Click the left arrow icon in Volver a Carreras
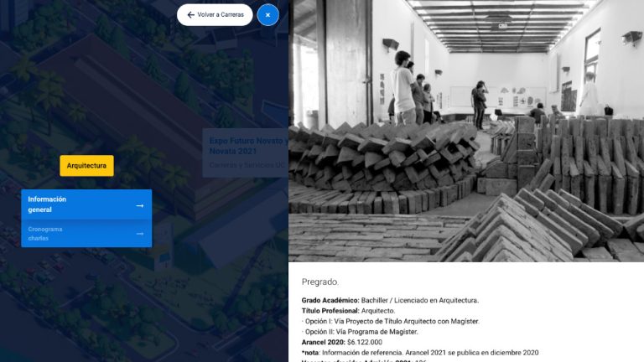This screenshot has height=362, width=644. click(x=190, y=15)
